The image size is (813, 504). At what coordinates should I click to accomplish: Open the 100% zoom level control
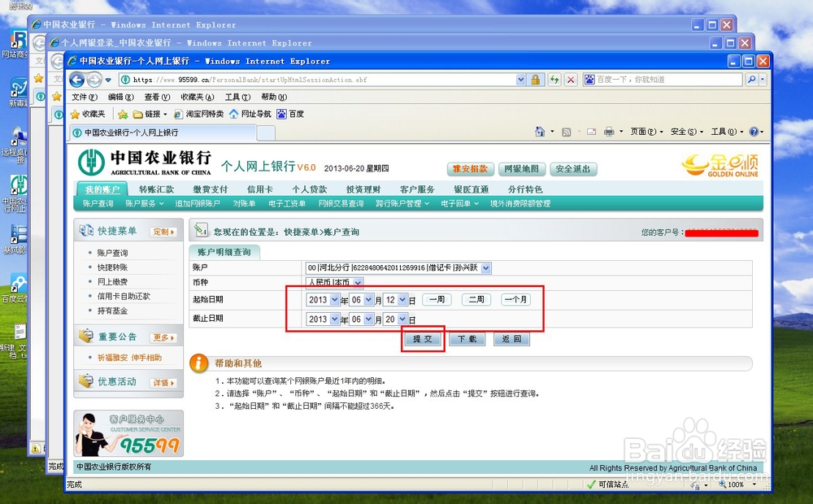click(x=737, y=484)
